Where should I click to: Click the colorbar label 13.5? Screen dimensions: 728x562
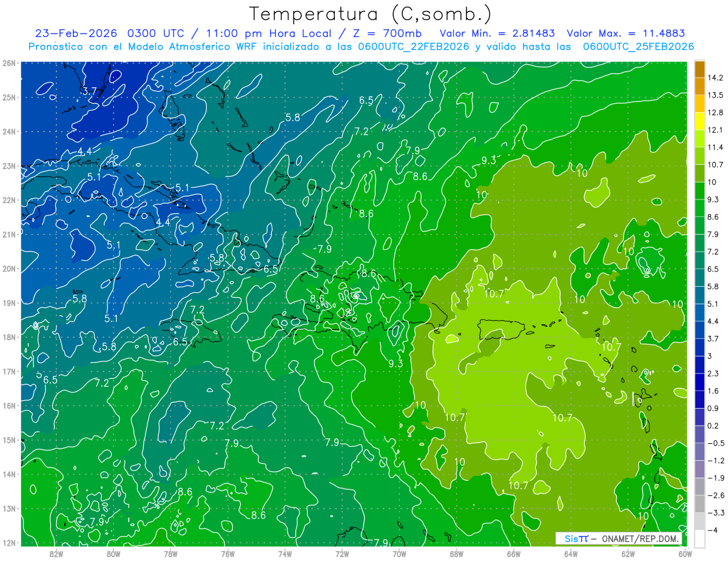[715, 95]
